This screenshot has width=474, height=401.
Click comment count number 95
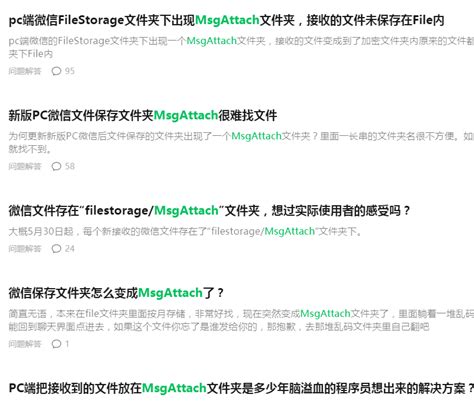[x=70, y=71]
